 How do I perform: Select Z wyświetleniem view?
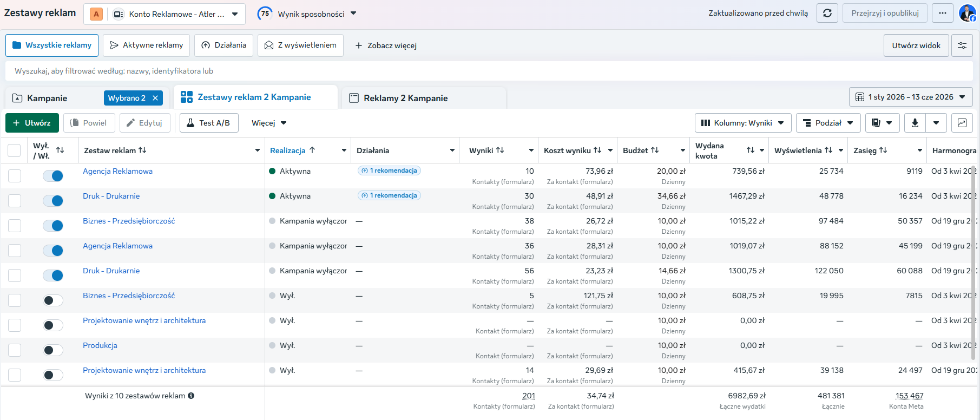tap(300, 45)
